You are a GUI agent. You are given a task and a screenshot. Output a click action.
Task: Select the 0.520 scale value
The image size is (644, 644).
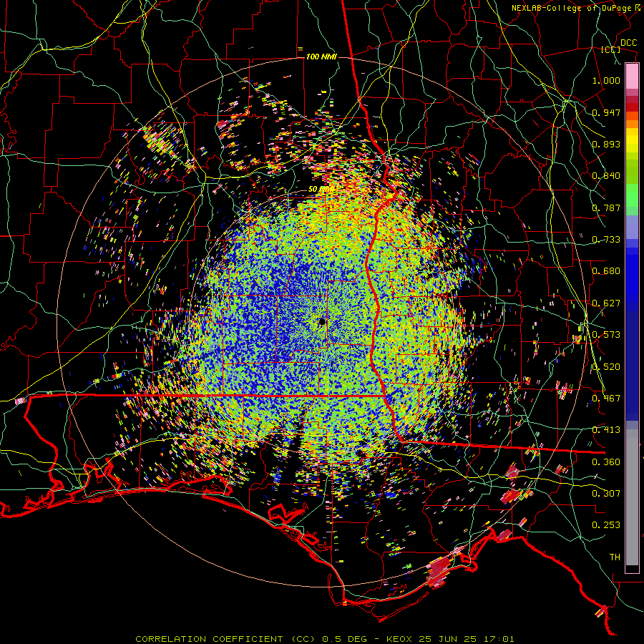pos(606,367)
